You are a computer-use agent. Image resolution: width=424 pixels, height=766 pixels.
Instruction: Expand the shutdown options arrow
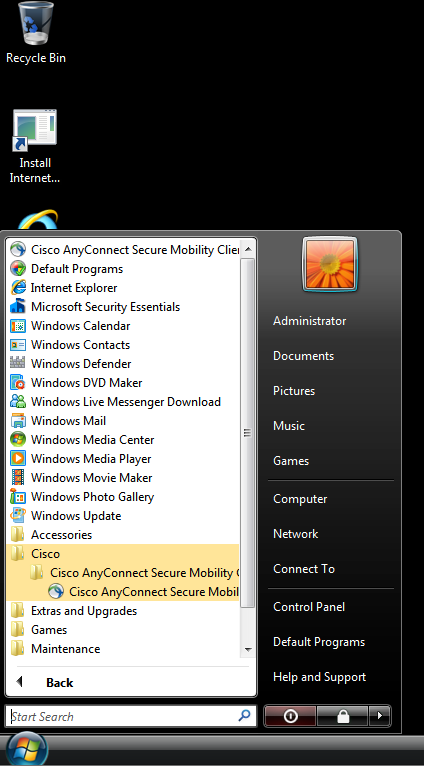pyautogui.click(x=380, y=716)
